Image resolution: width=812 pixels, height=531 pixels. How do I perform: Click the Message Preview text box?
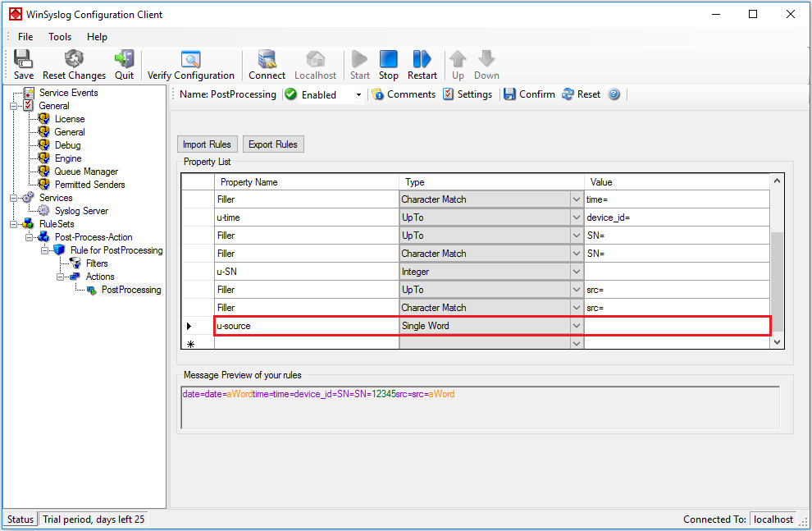tap(480, 408)
